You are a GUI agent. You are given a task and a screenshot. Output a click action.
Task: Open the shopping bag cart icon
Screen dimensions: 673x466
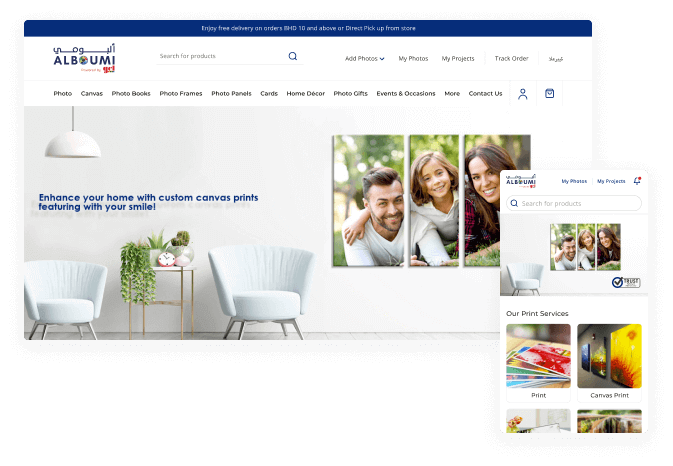(x=549, y=94)
